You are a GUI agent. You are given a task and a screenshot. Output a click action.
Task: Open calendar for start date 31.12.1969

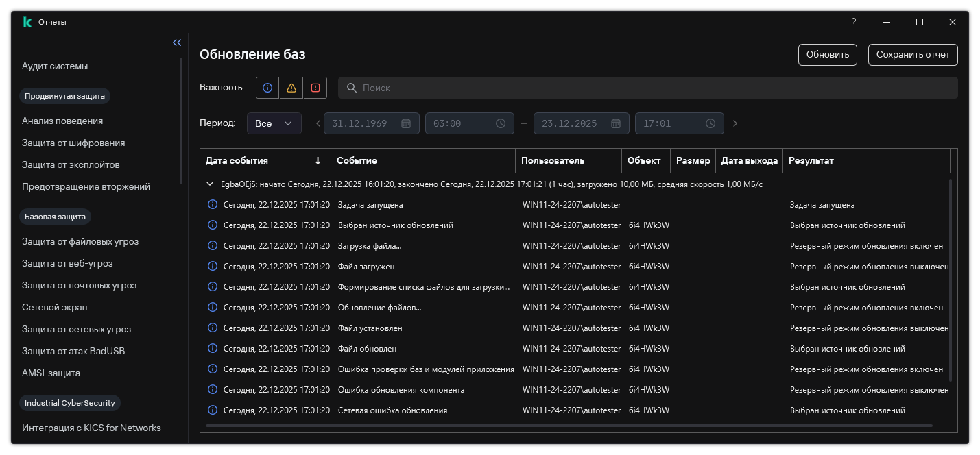406,123
